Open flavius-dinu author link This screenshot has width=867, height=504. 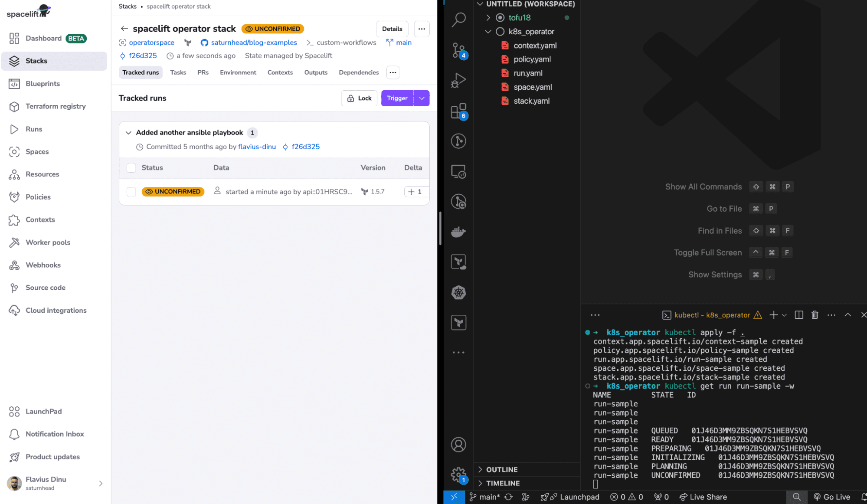(x=257, y=147)
